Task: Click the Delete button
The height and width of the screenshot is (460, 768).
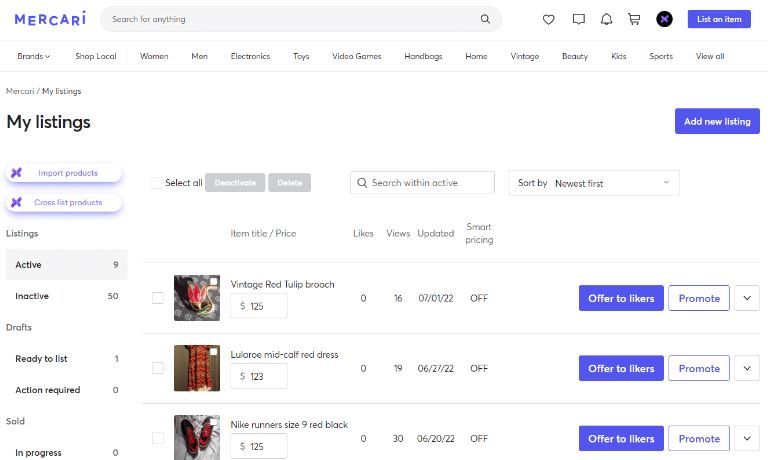Action: [x=289, y=183]
